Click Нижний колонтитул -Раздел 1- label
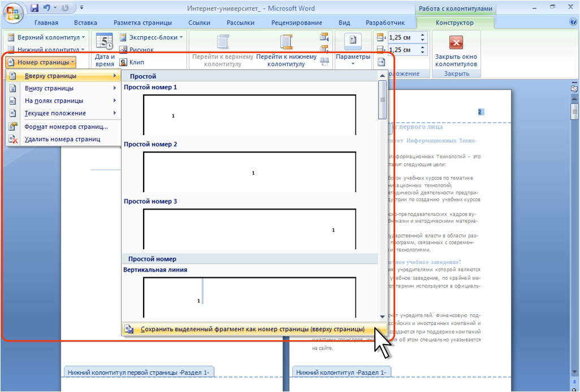The image size is (580, 392). 341,372
